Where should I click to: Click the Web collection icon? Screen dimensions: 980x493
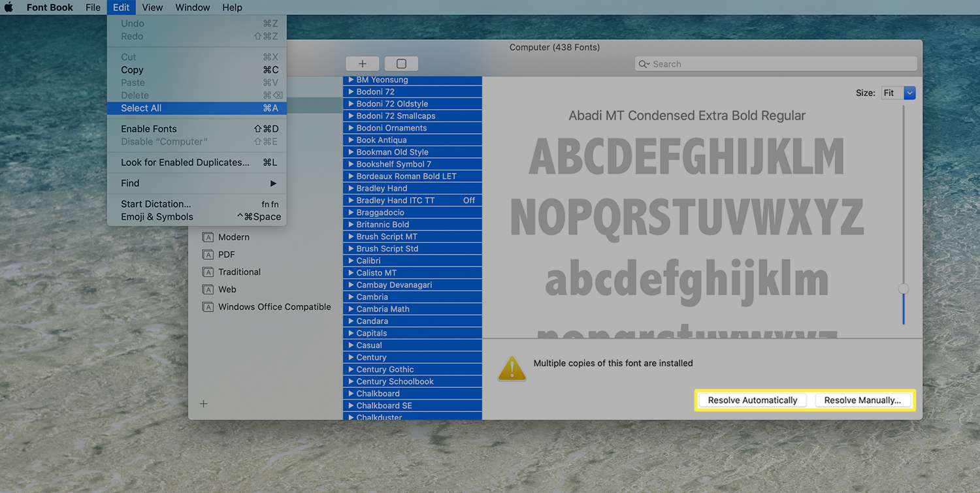208,289
